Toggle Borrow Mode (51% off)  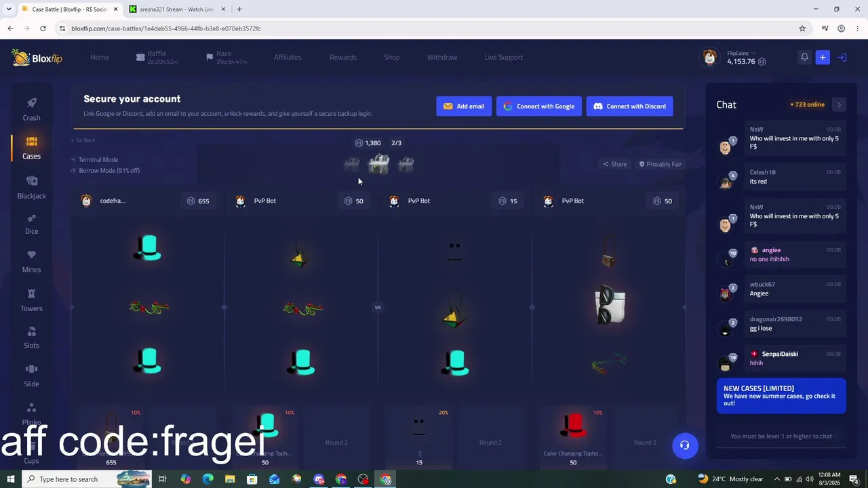[105, 171]
